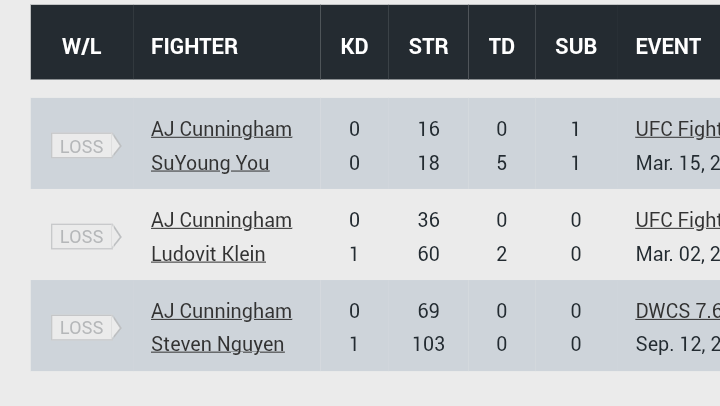The height and width of the screenshot is (406, 720).
Task: Open UFC Fight event in SuYoung You row
Action: coord(677,129)
